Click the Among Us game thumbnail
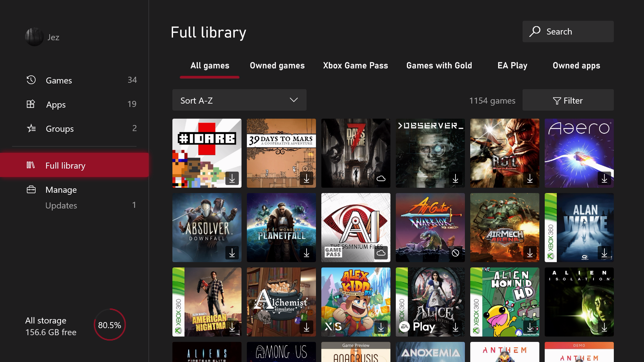Viewport: 644px width, 362px height. [x=281, y=351]
